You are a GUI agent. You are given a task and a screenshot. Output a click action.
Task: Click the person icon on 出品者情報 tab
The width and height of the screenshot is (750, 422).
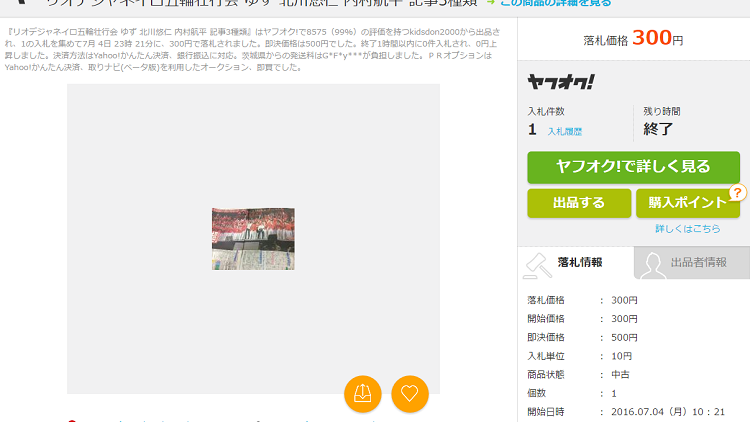click(654, 264)
